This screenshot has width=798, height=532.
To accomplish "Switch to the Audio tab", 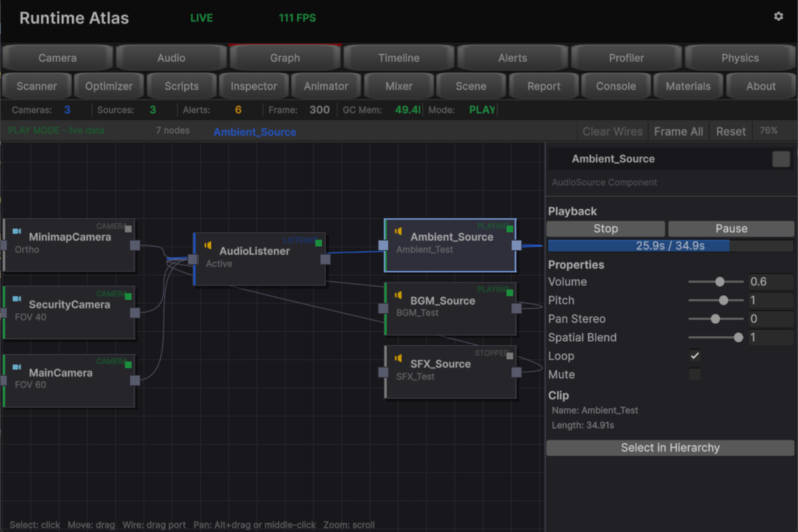I will [x=171, y=58].
